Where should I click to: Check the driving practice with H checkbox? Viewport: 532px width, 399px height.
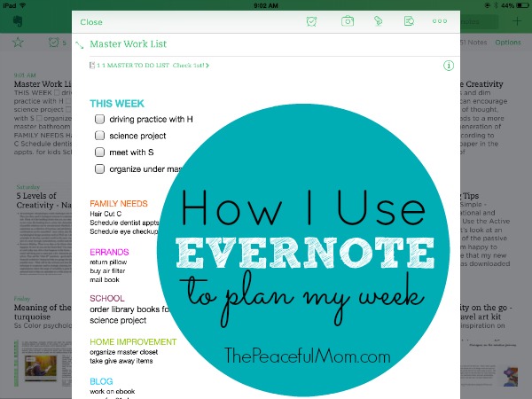click(x=99, y=119)
